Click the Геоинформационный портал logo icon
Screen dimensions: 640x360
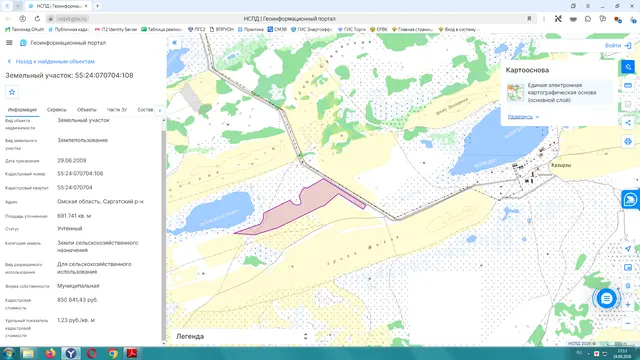tap(23, 43)
